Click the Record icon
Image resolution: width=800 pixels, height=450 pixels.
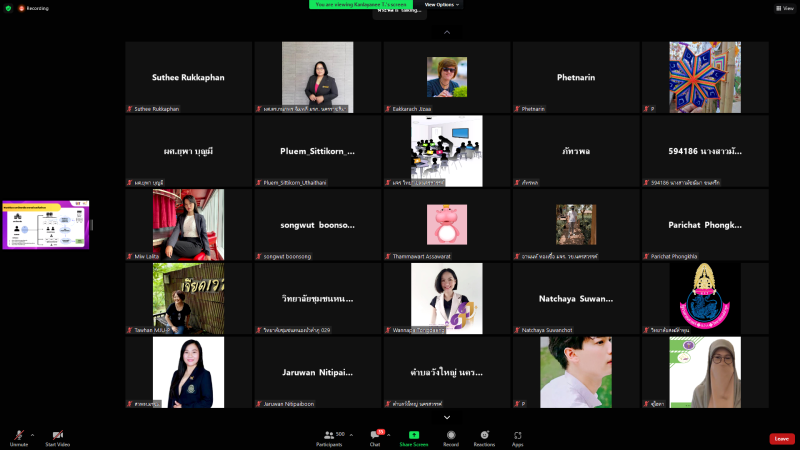(x=451, y=435)
